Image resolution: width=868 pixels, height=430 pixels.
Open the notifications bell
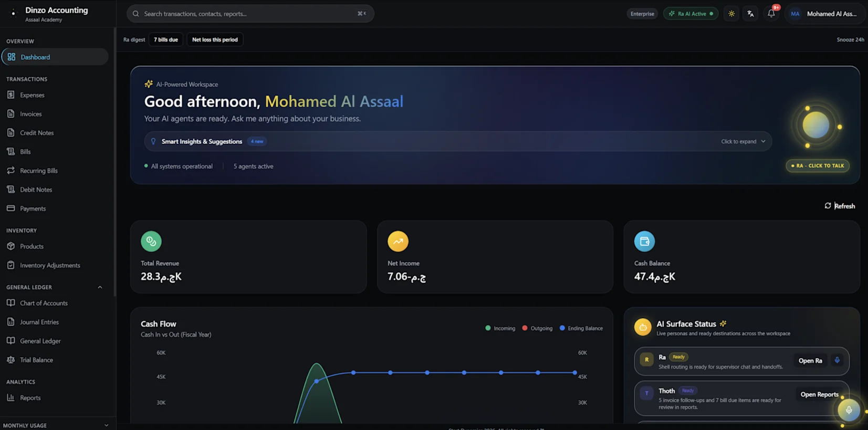point(771,14)
